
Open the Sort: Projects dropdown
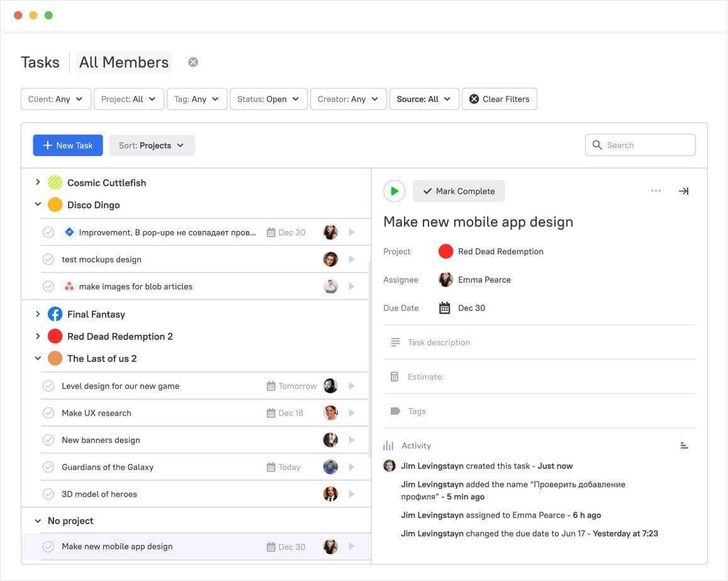pyautogui.click(x=152, y=145)
